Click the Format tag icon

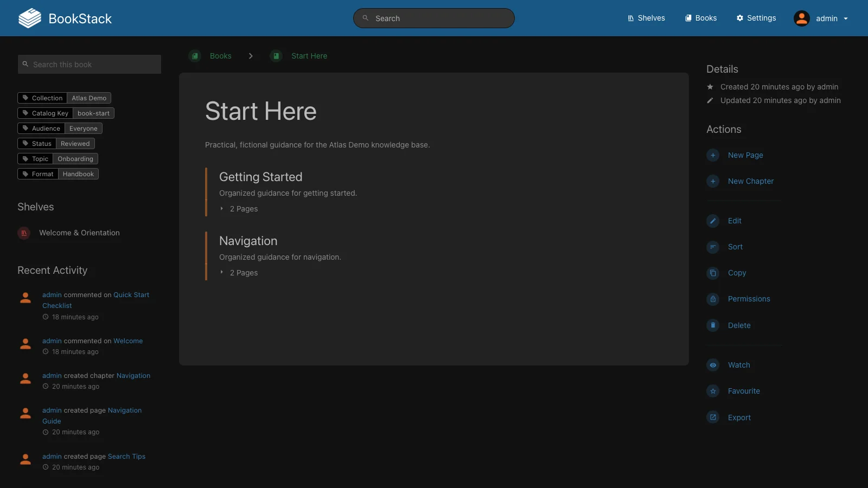(x=25, y=174)
